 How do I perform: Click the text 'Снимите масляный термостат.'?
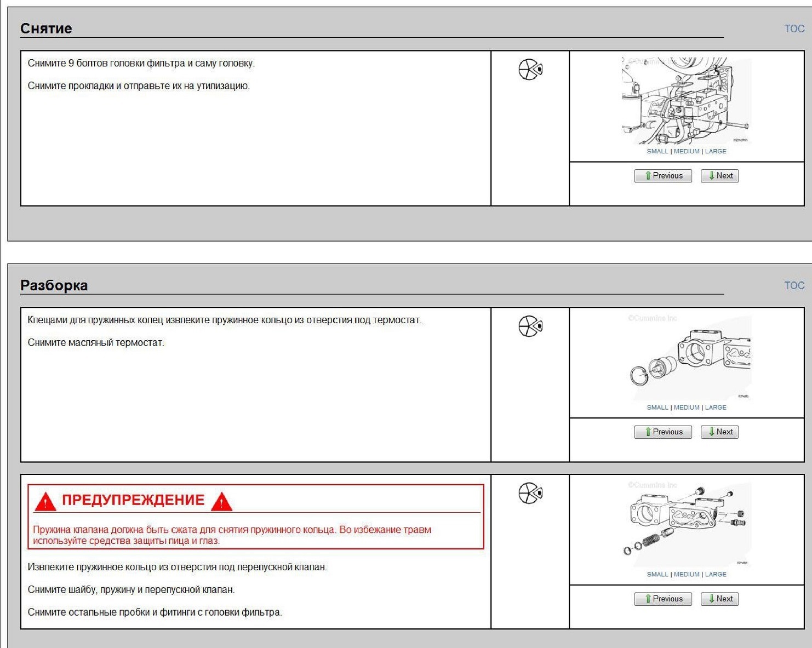tap(96, 343)
